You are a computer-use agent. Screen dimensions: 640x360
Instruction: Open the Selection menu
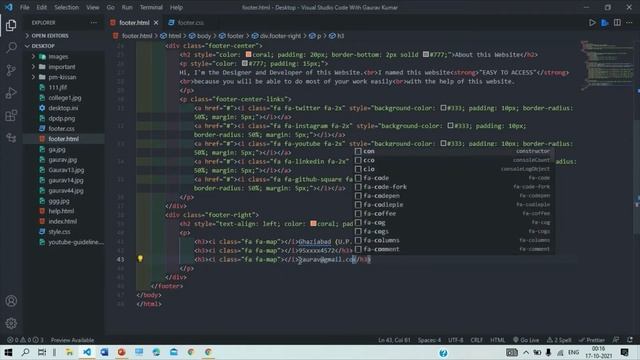(67, 7)
